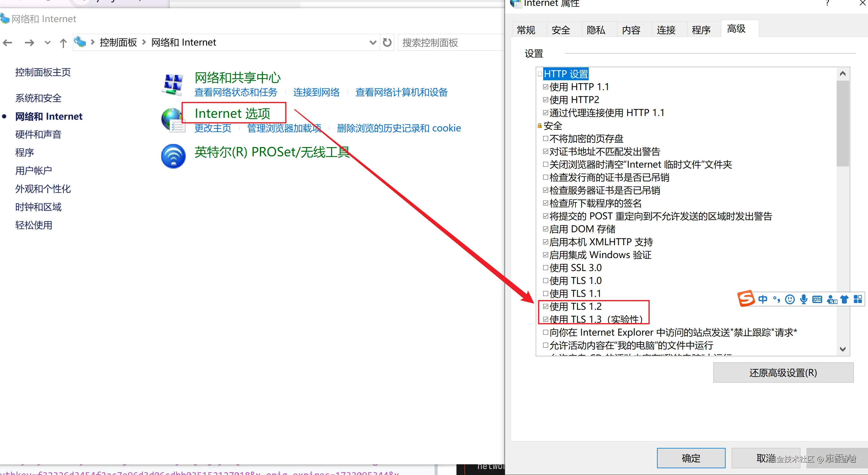The image size is (868, 475).
Task: Click the Intel PROSet wireless icon
Action: tap(173, 156)
